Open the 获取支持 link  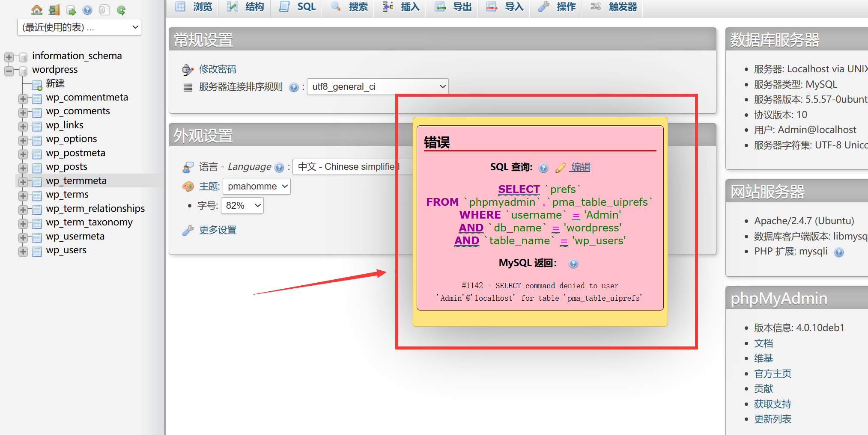773,404
